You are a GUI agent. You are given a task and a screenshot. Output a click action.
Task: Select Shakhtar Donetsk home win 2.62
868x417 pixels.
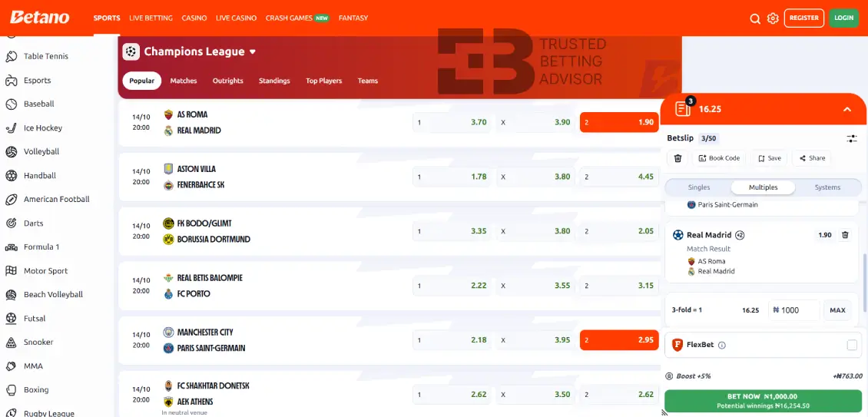(452, 394)
